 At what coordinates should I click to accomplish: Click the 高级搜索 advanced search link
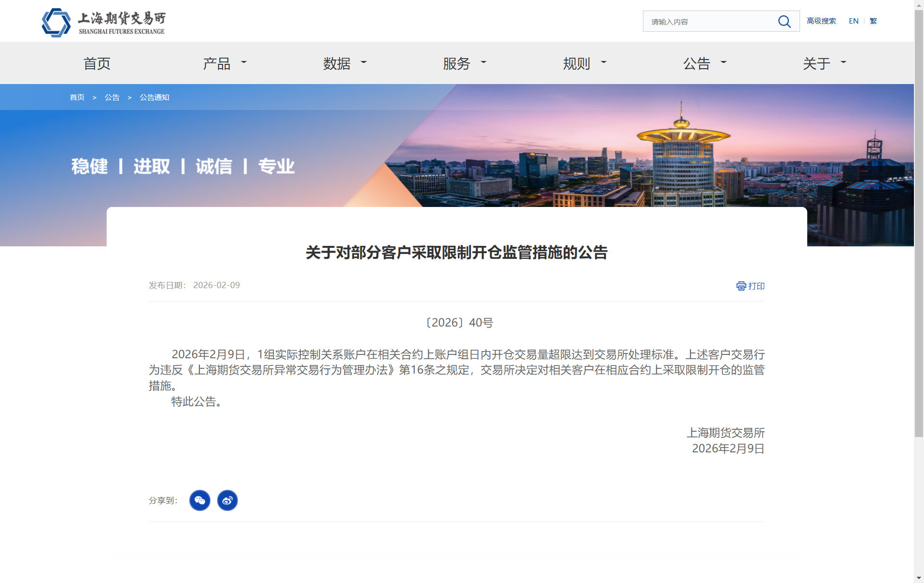tap(821, 21)
